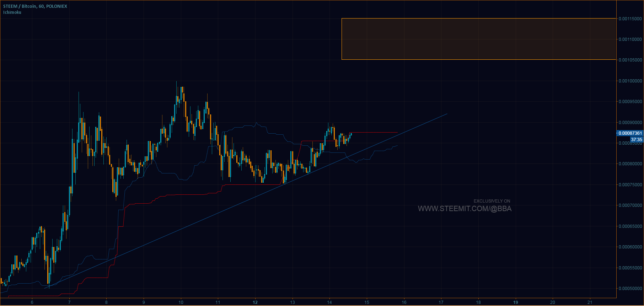Viewport: 644px width, 306px height.
Task: Click date label 18 on time axis
Action: pyautogui.click(x=478, y=302)
